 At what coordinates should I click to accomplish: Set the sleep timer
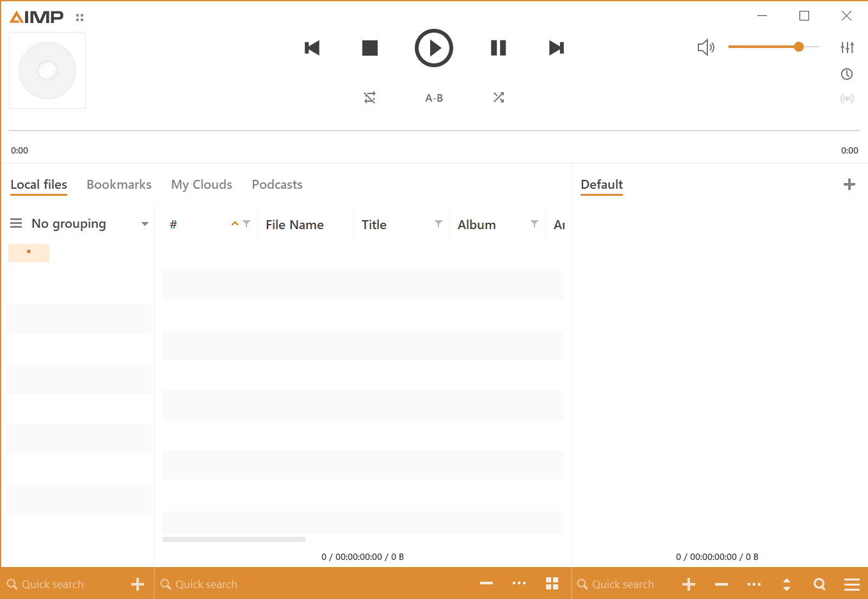click(847, 74)
